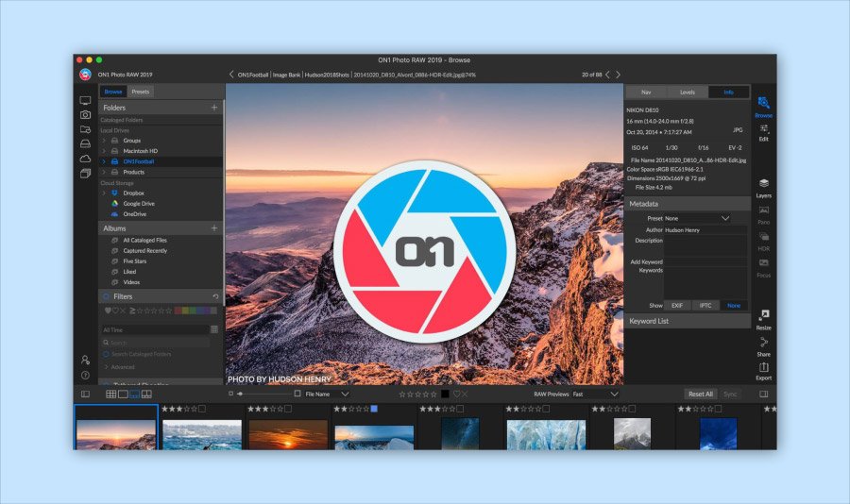Expand the Macintosh HD drive

[x=104, y=151]
